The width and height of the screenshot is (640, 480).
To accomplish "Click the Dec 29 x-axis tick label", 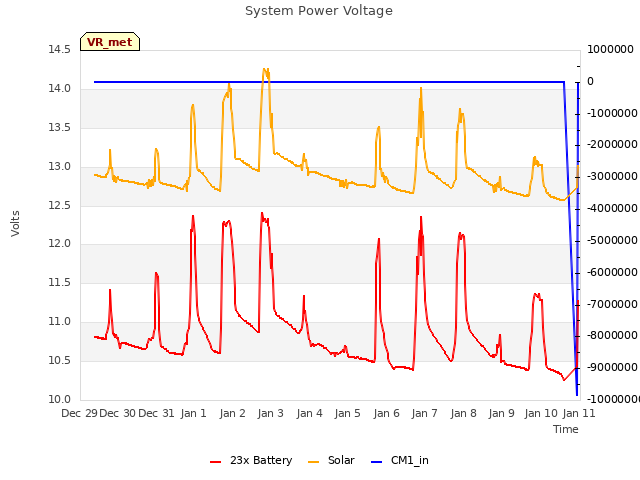I will pyautogui.click(x=79, y=413).
